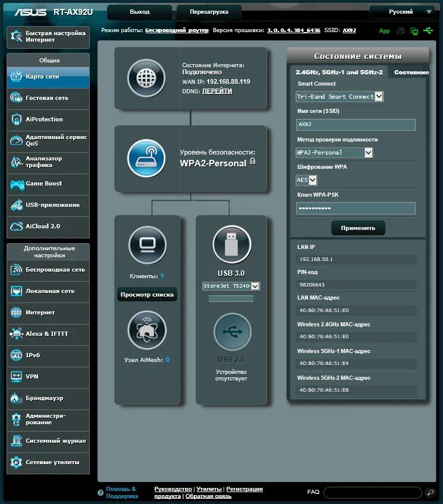The width and height of the screenshot is (443, 504).
Task: Switch to the Состояние tab
Action: click(x=411, y=73)
